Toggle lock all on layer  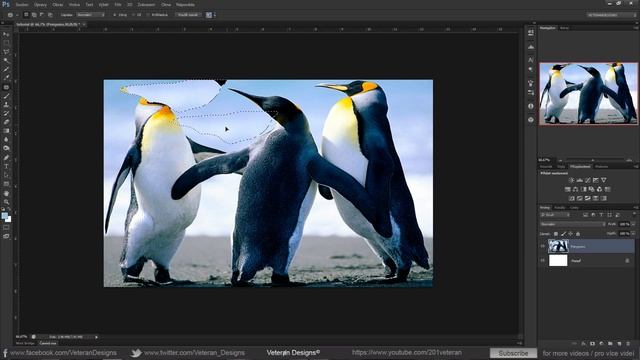[x=578, y=234]
